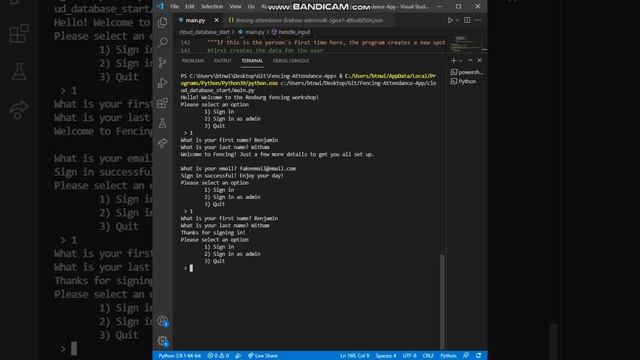Image resolution: width=640 pixels, height=360 pixels.
Task: Open the Testing flask view
Action: [162, 123]
